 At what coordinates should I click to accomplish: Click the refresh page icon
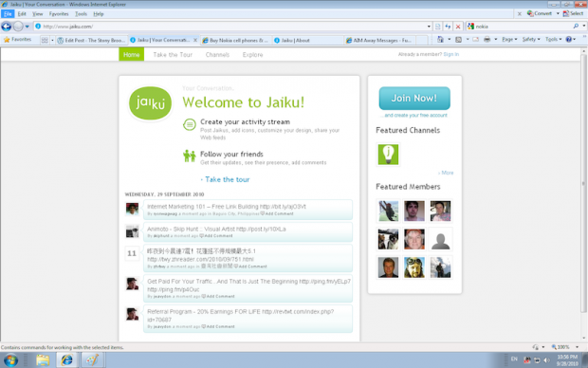448,27
